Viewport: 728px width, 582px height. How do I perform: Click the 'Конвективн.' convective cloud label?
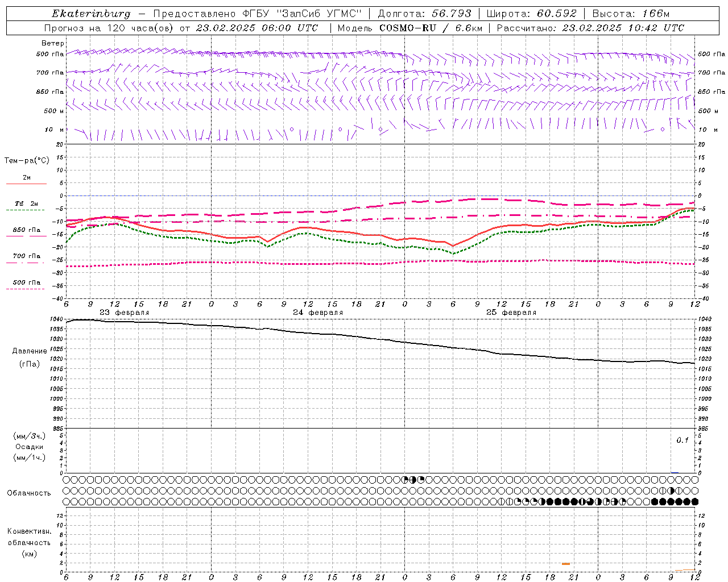pos(29,531)
